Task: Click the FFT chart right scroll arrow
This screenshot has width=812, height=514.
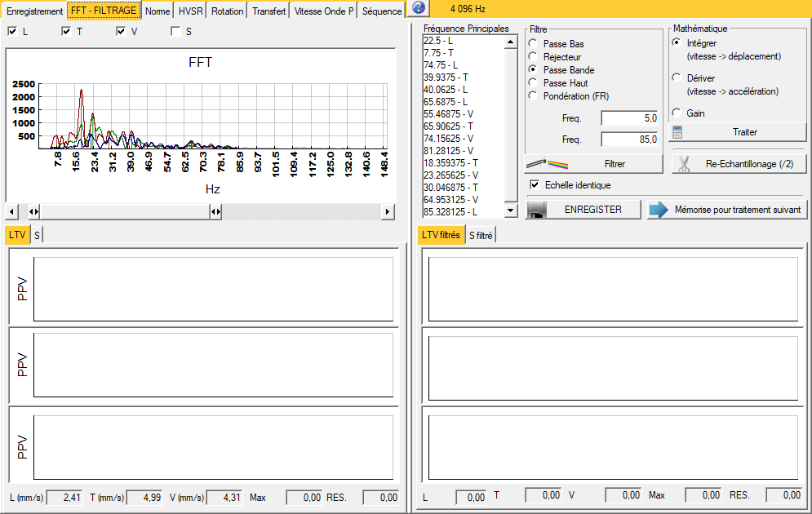Action: pyautogui.click(x=388, y=211)
